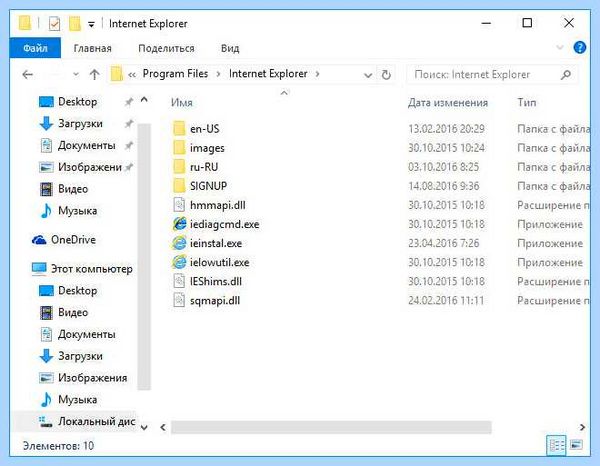This screenshot has width=600, height=466.
Task: Click the New Folder quick access icon
Action: 75,24
